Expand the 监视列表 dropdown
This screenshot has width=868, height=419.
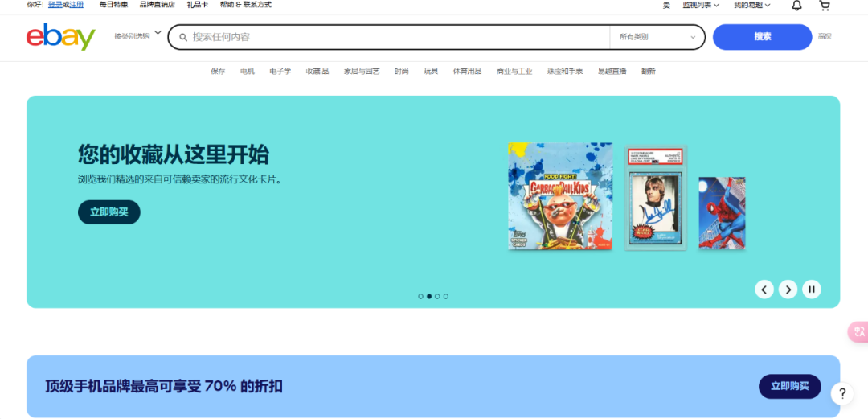coord(701,5)
